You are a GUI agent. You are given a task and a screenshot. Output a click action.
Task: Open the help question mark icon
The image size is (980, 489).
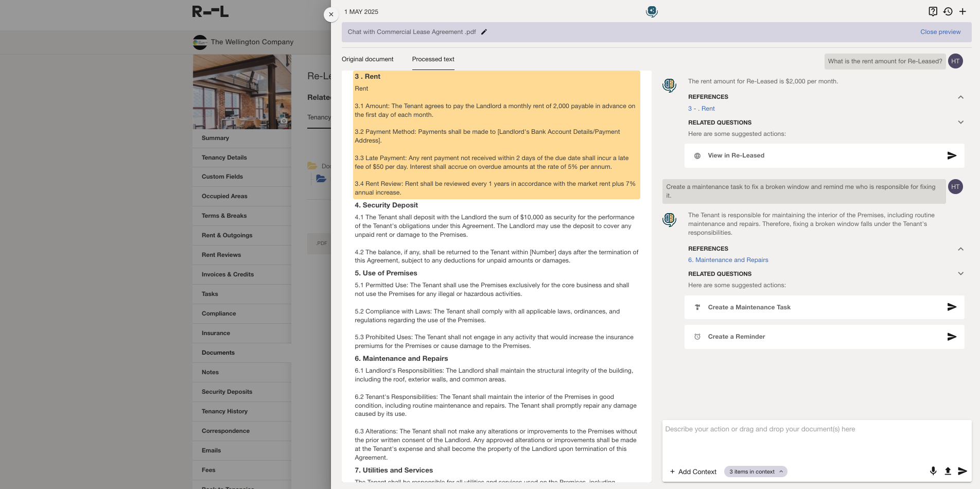click(x=933, y=11)
